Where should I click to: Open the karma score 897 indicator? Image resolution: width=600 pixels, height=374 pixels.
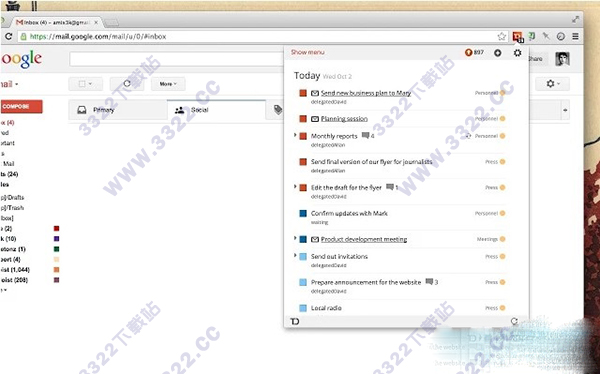(x=474, y=52)
